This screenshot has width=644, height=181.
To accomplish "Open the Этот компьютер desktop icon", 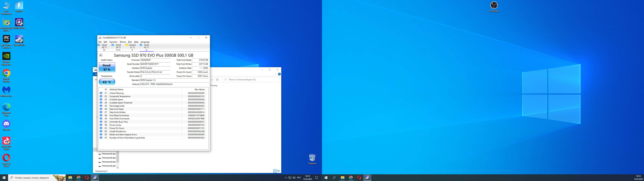I will [x=6, y=8].
